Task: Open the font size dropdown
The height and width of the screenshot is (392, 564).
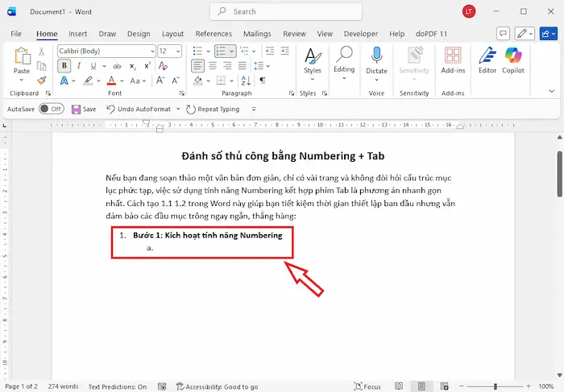Action: point(178,51)
